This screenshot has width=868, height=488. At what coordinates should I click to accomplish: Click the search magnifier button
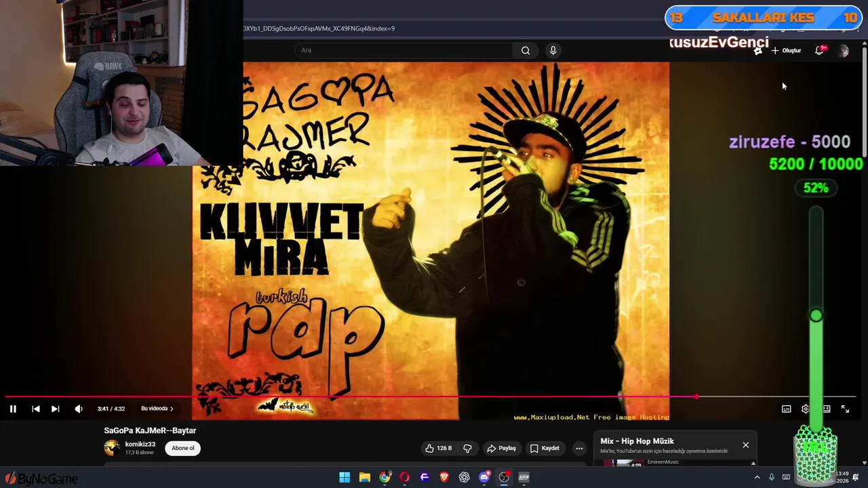click(x=526, y=50)
